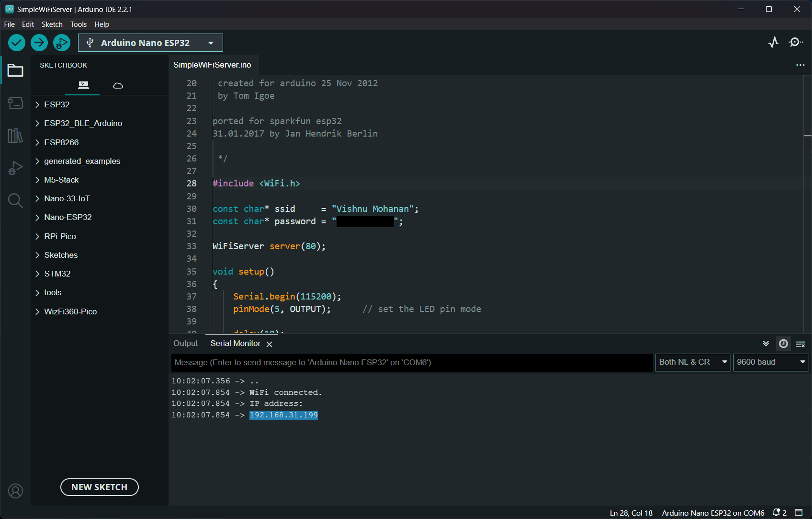The image size is (812, 519).
Task: Start debugging with the Debug button
Action: click(x=62, y=43)
